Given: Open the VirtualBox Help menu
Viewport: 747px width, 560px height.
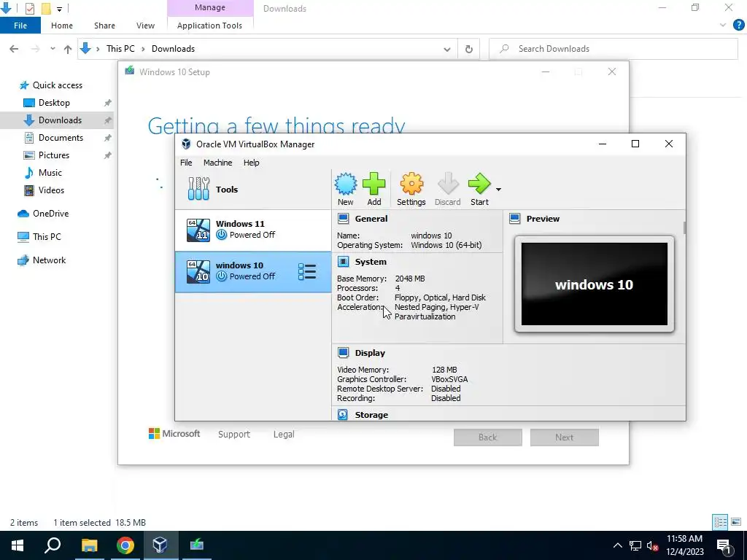Looking at the screenshot, I should pyautogui.click(x=252, y=163).
